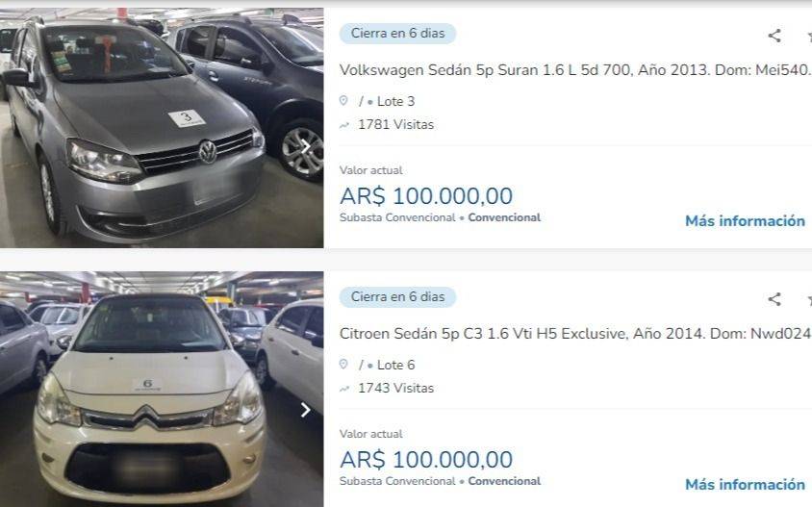Favorite the Citroen C3 with star icon
Viewport: 812px width, 507px height.
click(x=809, y=299)
